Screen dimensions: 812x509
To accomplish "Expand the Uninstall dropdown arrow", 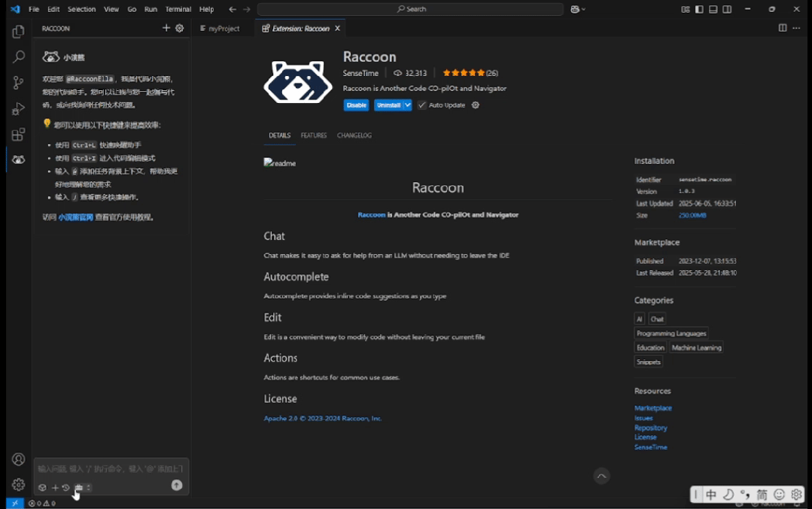I will [408, 105].
